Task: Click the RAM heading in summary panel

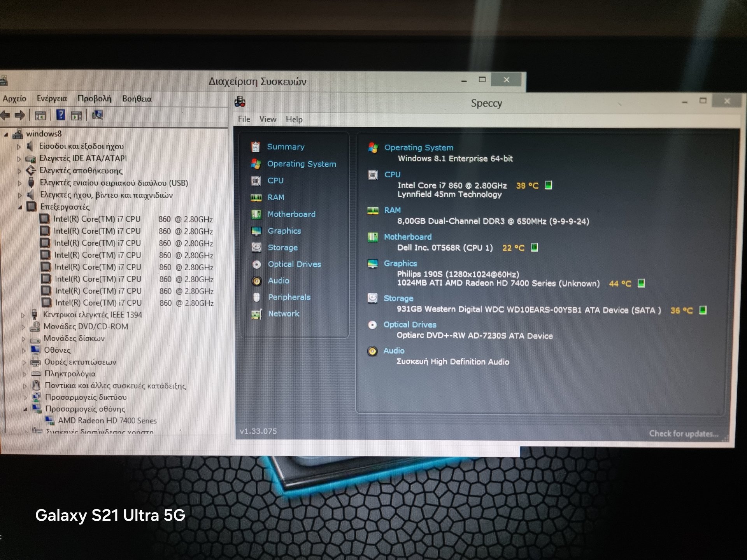Action: 392,210
